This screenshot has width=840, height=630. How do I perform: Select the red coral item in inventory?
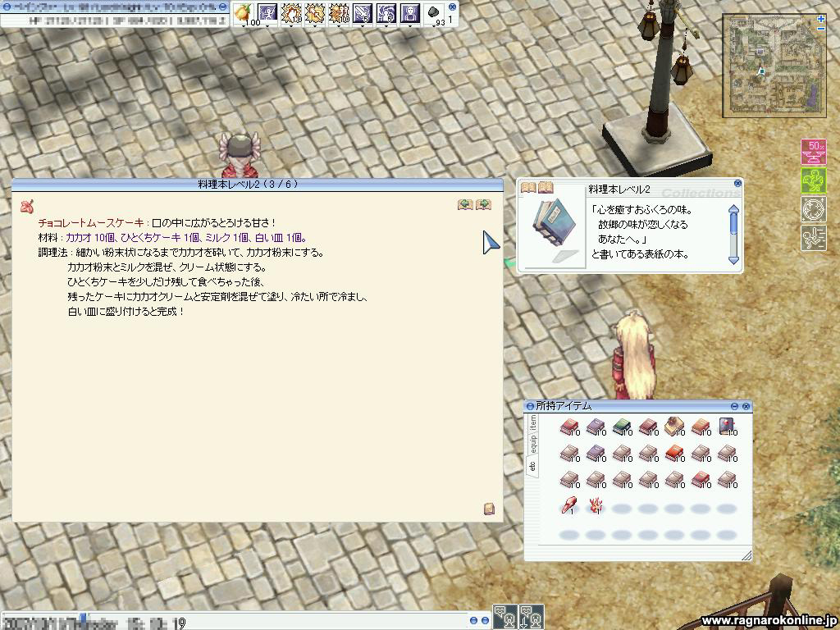coord(596,505)
